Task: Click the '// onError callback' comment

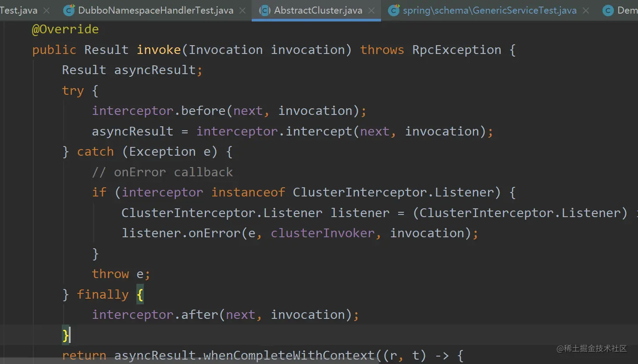Action: pos(162,172)
